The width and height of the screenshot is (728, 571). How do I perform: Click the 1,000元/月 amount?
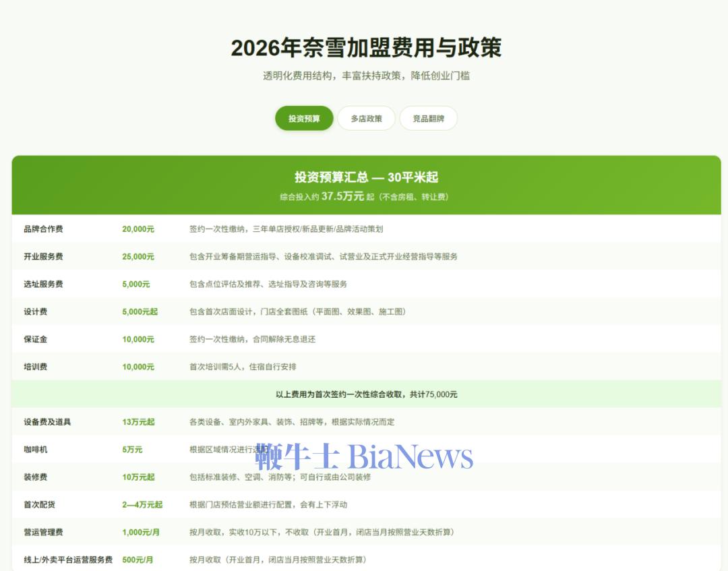141,532
